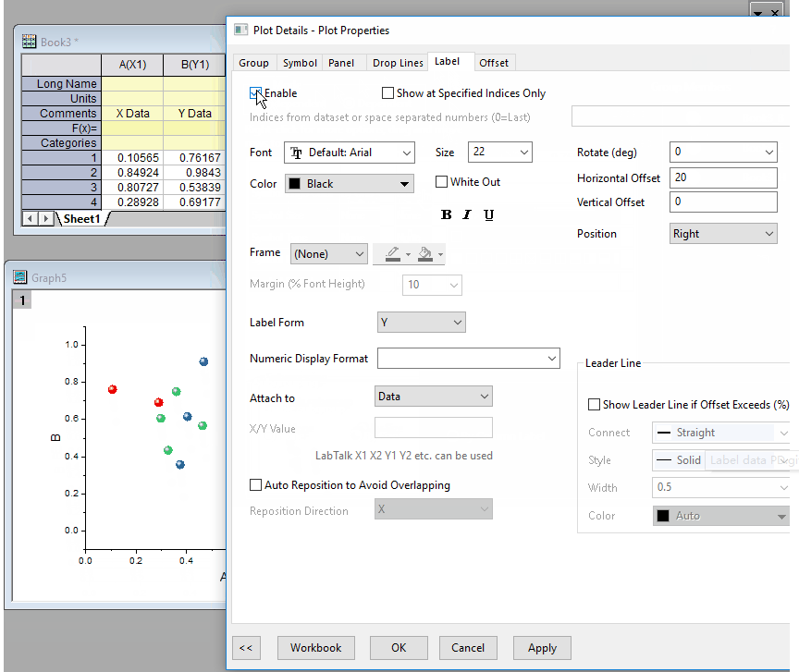Viewport: 799px width, 672px height.
Task: Click cell 0.9843 in Book3
Action: [194, 172]
